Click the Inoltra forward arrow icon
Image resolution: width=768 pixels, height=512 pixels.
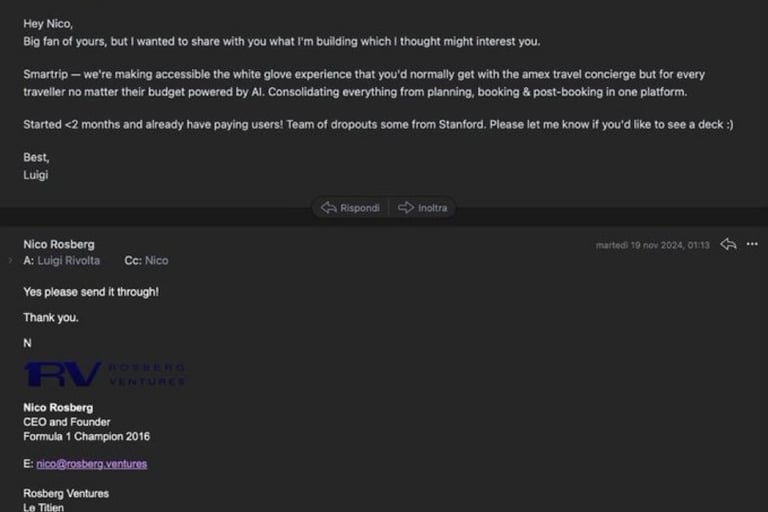pos(406,208)
